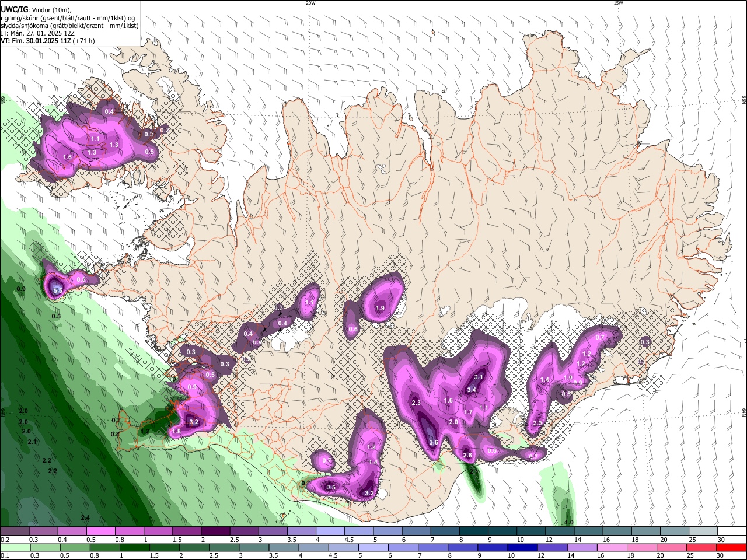Click the 1.8 snowfall value label
Viewport: 747px width, 560px height.
[x=176, y=431]
